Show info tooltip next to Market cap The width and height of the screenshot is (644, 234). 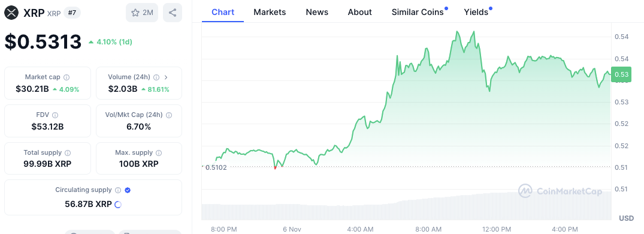point(67,77)
